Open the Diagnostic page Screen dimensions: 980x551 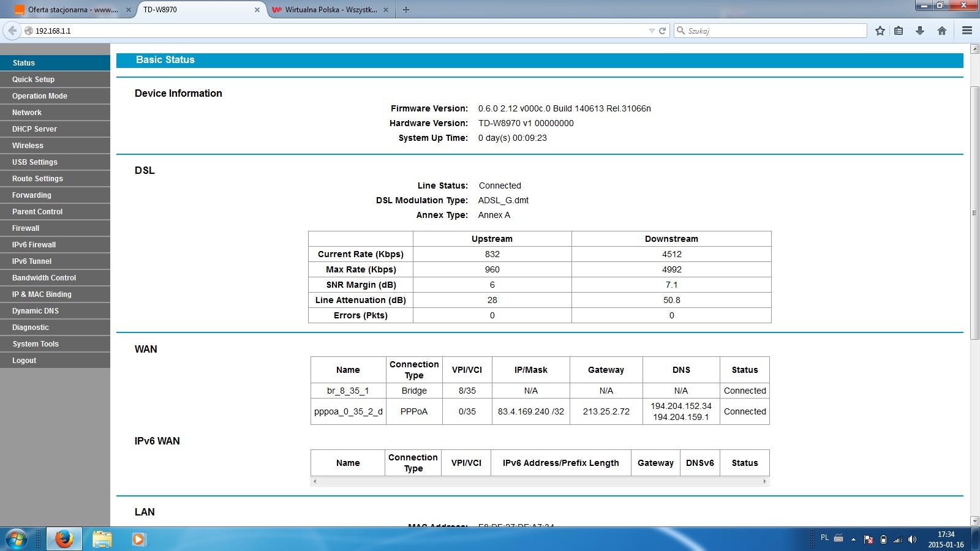coord(55,328)
